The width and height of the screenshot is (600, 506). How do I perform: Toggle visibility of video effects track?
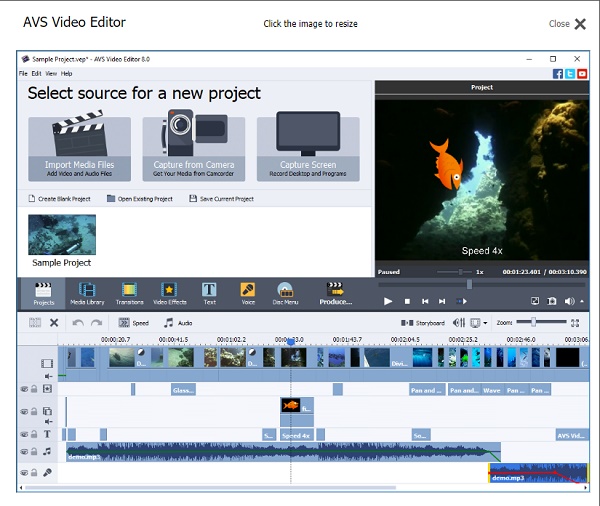[24, 389]
